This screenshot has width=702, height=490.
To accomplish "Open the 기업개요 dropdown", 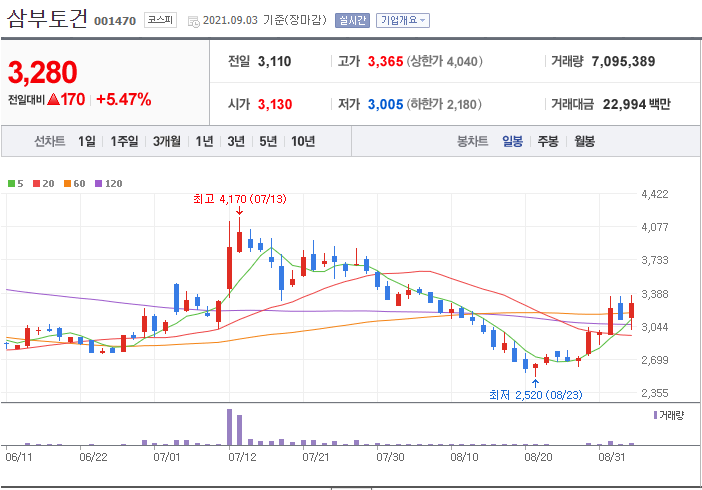I will [403, 20].
